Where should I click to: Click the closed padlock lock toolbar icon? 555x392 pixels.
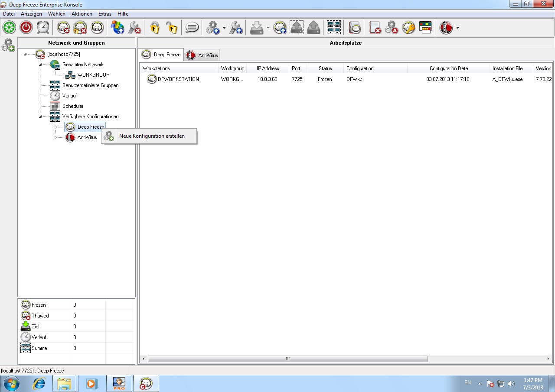(x=155, y=28)
